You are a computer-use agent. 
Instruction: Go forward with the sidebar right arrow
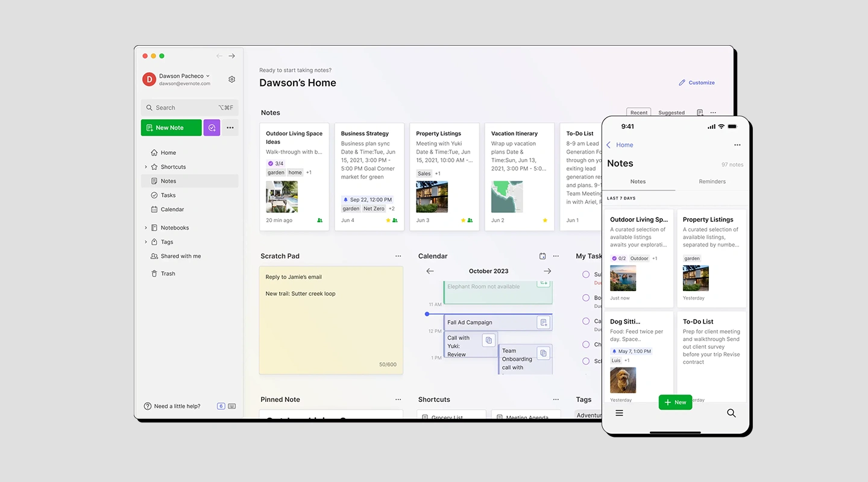pyautogui.click(x=231, y=56)
